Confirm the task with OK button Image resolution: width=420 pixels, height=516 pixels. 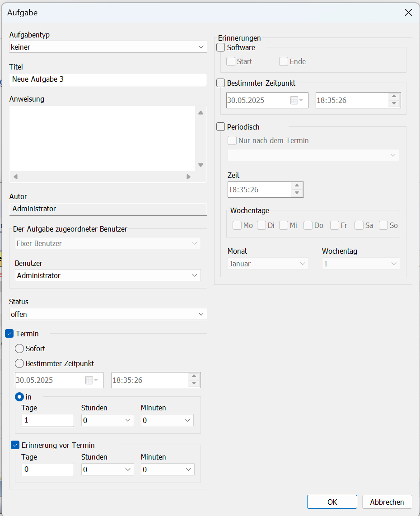coord(332,502)
